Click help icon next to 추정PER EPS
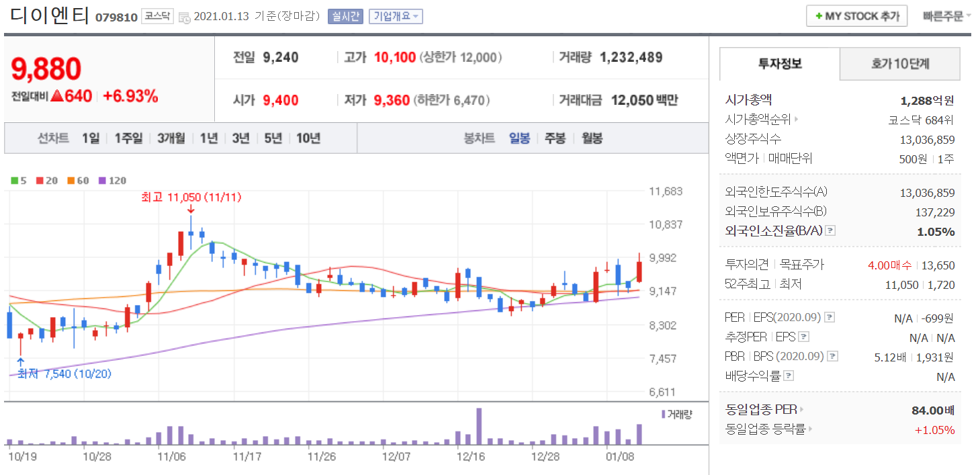This screenshot has height=475, width=980. tap(803, 337)
